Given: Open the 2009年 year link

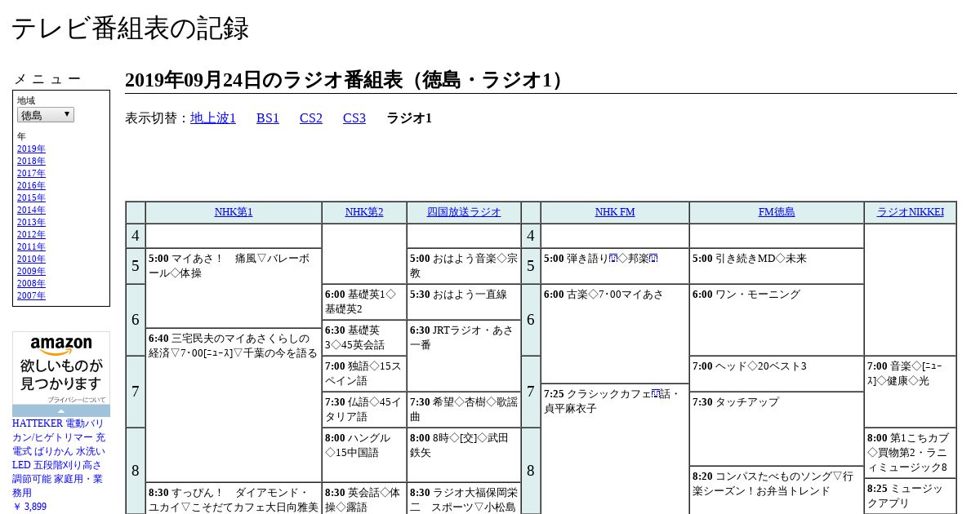Looking at the screenshot, I should pyautogui.click(x=31, y=271).
